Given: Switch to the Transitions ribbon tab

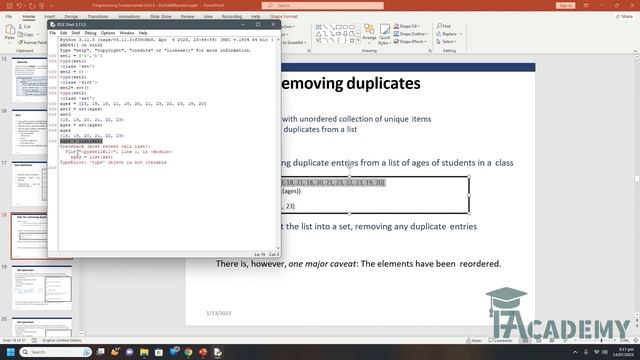Looking at the screenshot, I should (x=98, y=16).
